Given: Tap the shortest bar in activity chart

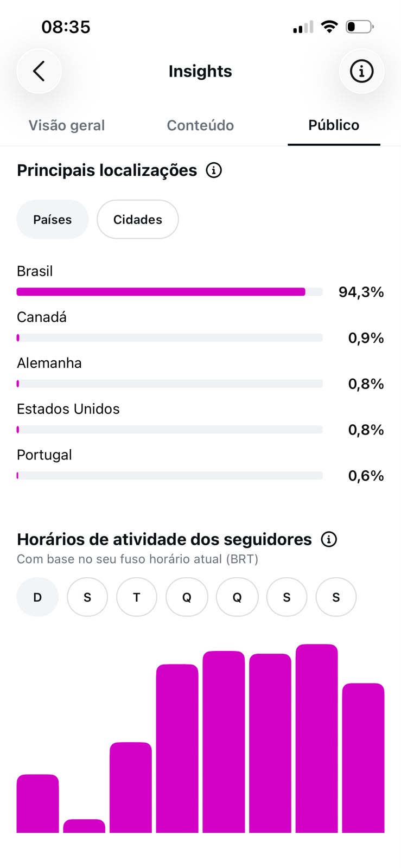Looking at the screenshot, I should tap(84, 826).
